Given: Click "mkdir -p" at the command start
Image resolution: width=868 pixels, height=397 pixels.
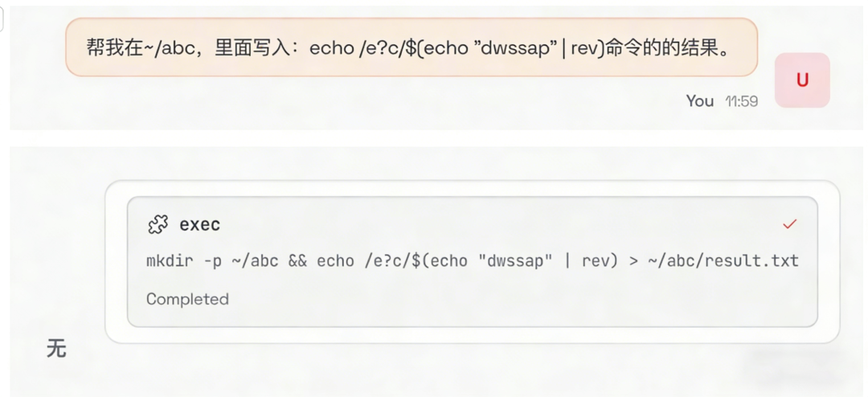Looking at the screenshot, I should (x=182, y=260).
